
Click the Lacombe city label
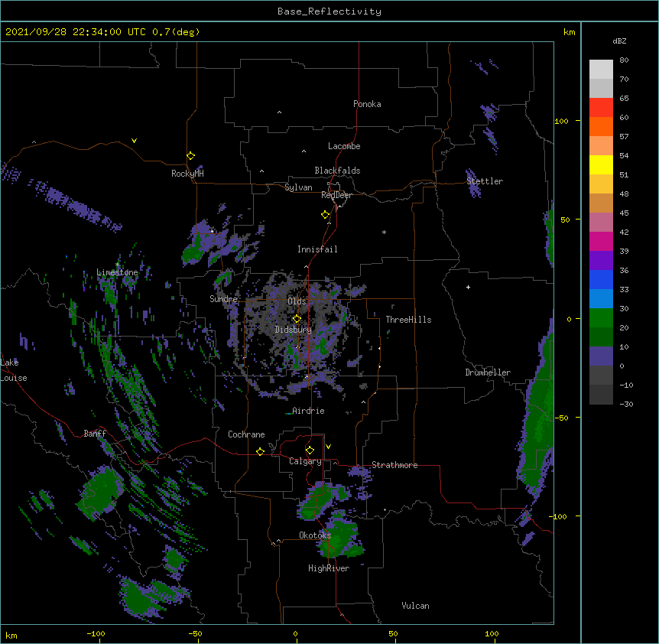pos(344,146)
